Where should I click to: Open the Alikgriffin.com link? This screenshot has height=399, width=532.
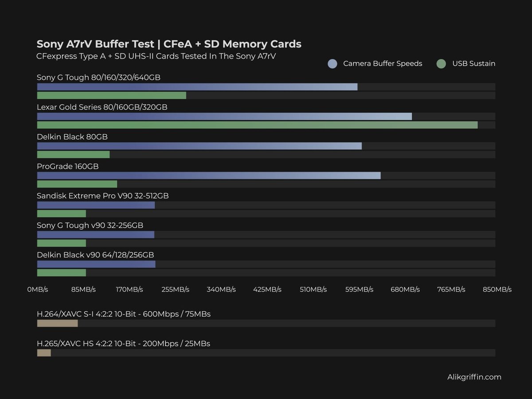(474, 377)
